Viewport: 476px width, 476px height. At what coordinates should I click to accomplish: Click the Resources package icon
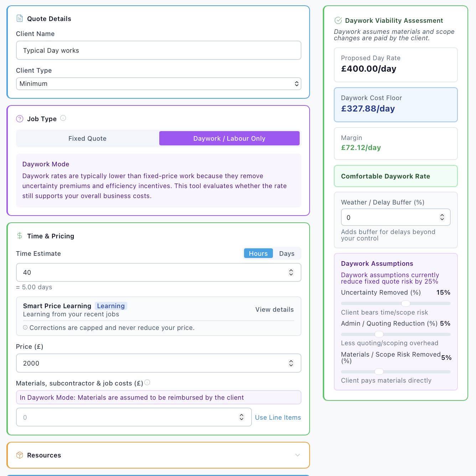coord(20,455)
